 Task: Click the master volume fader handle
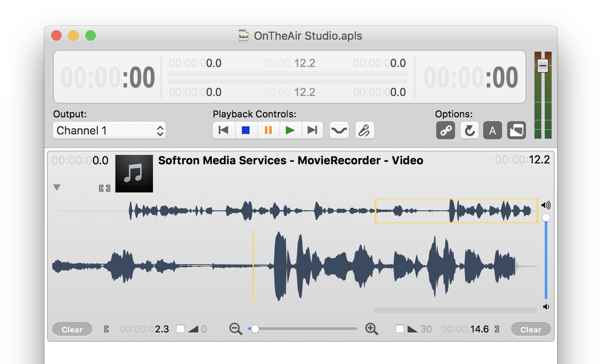point(543,66)
